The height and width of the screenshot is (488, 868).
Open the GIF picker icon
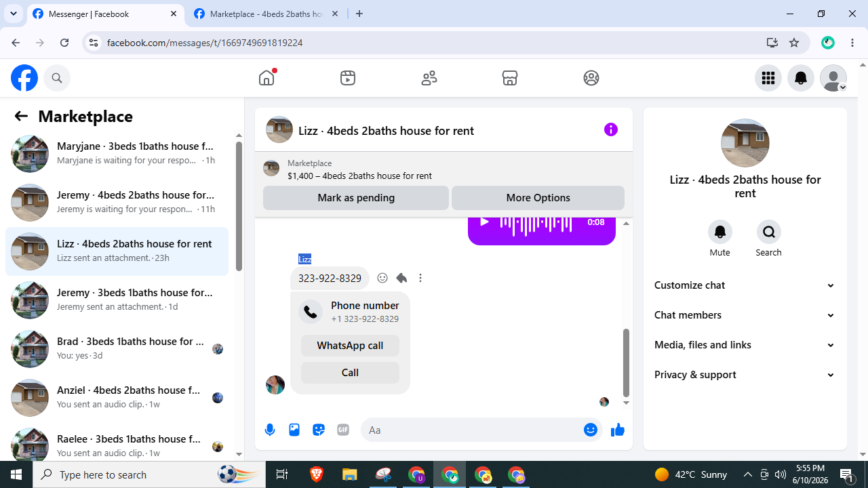point(343,430)
